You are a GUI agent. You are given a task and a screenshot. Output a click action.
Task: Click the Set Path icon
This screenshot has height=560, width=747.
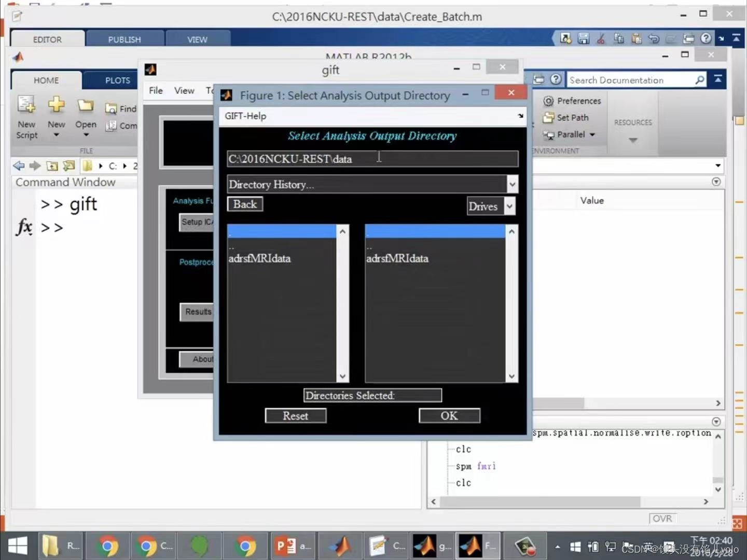tap(548, 118)
